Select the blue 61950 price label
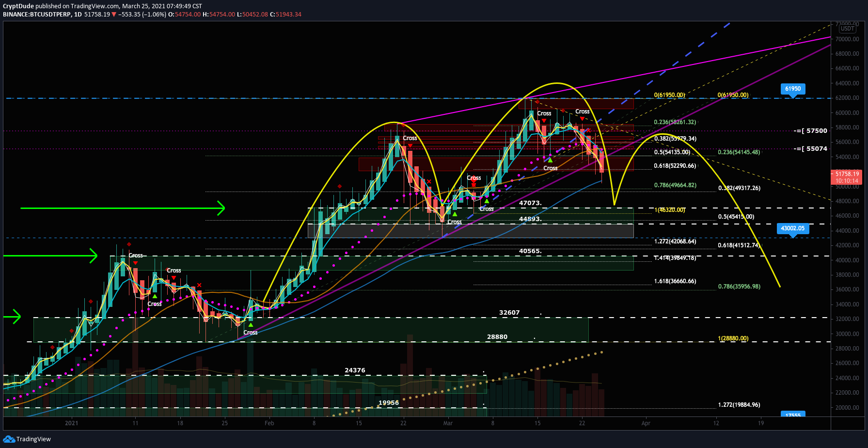Screen dimensions: 868x448 click(793, 89)
